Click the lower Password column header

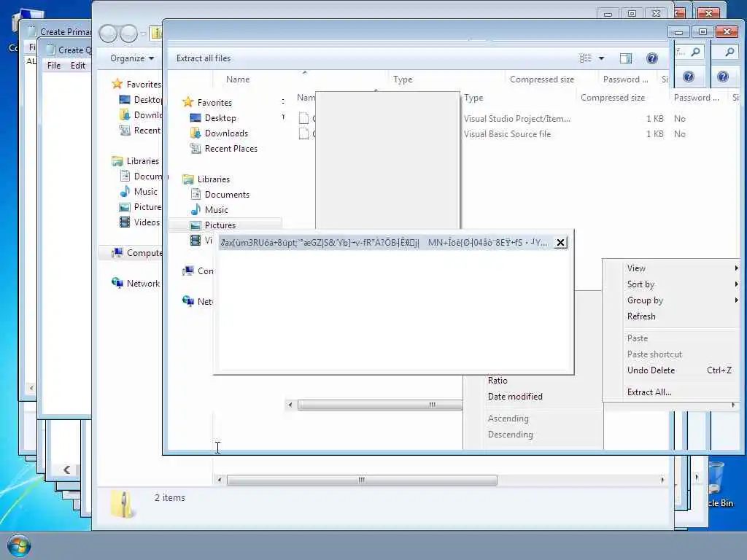[696, 97]
